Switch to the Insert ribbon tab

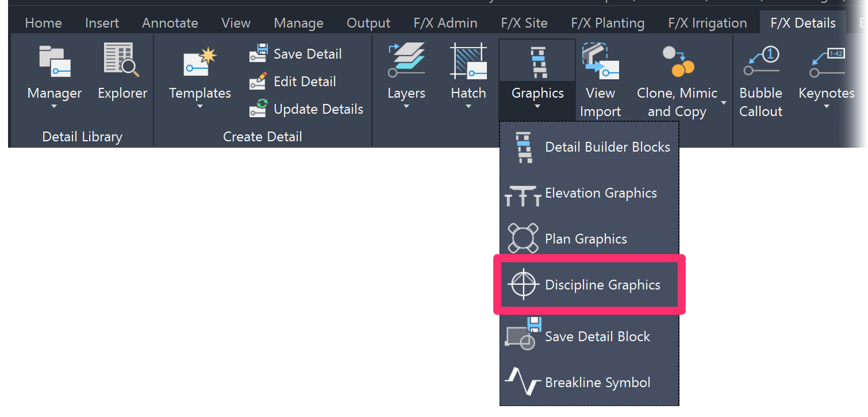[x=102, y=23]
